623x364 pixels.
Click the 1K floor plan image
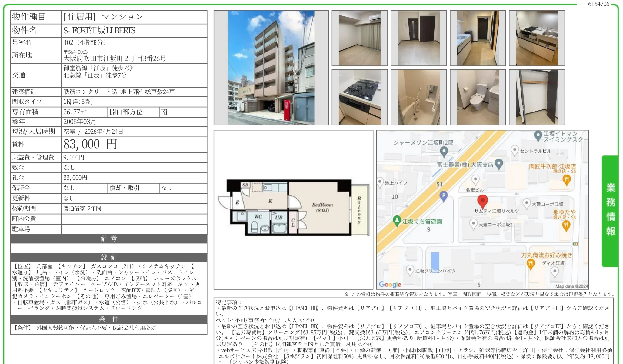click(x=293, y=208)
